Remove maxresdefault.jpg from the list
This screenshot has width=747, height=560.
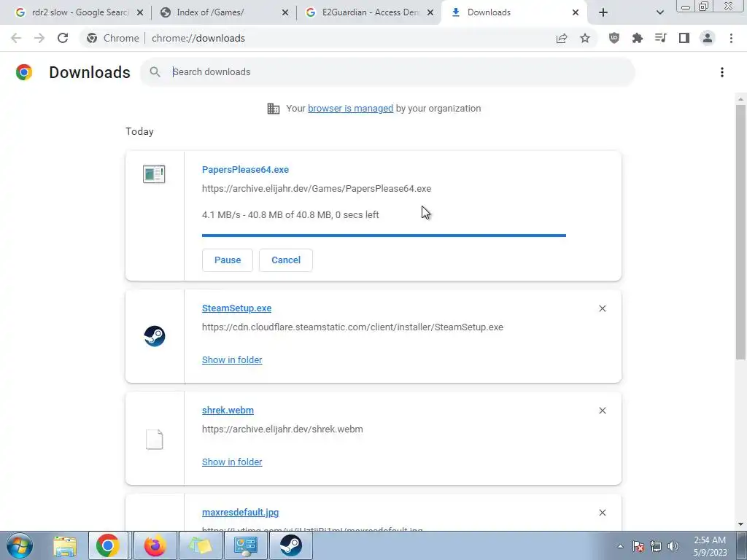pyautogui.click(x=603, y=513)
